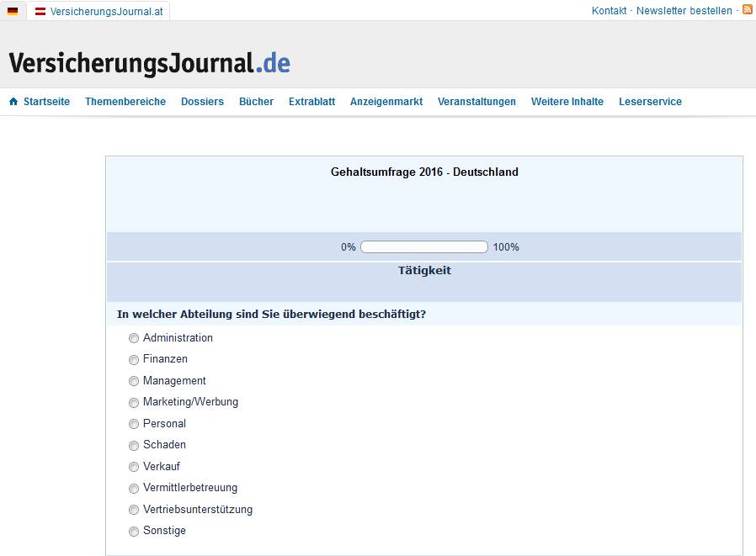Open the Dossiers menu

203,102
